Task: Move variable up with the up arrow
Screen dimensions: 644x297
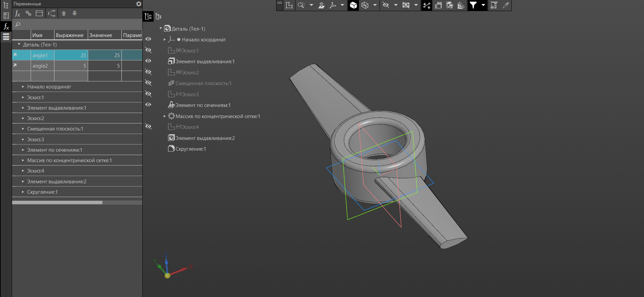Action: pos(64,13)
